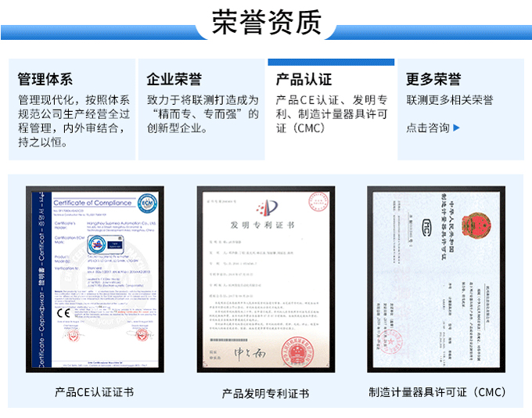This screenshot has height=418, width=532.
Task: Click the 产品CE认证证书 caption
Action: tap(95, 392)
